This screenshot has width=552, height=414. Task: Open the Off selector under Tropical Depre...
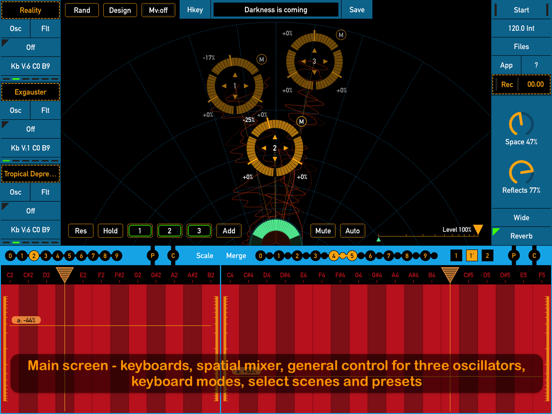pos(30,211)
